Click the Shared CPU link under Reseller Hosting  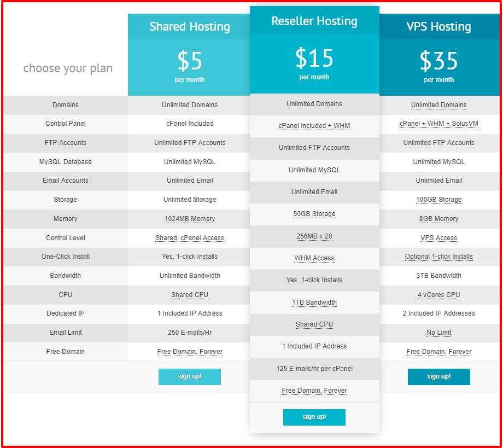tap(314, 324)
